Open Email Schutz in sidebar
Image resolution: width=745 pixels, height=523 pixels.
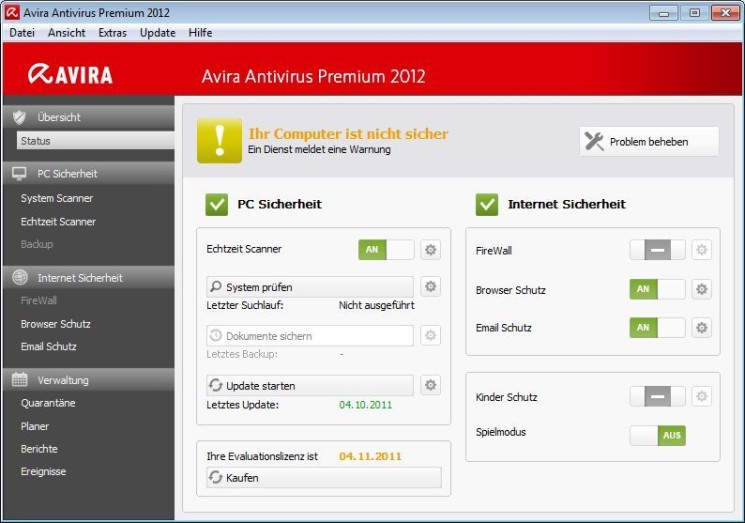(48, 346)
